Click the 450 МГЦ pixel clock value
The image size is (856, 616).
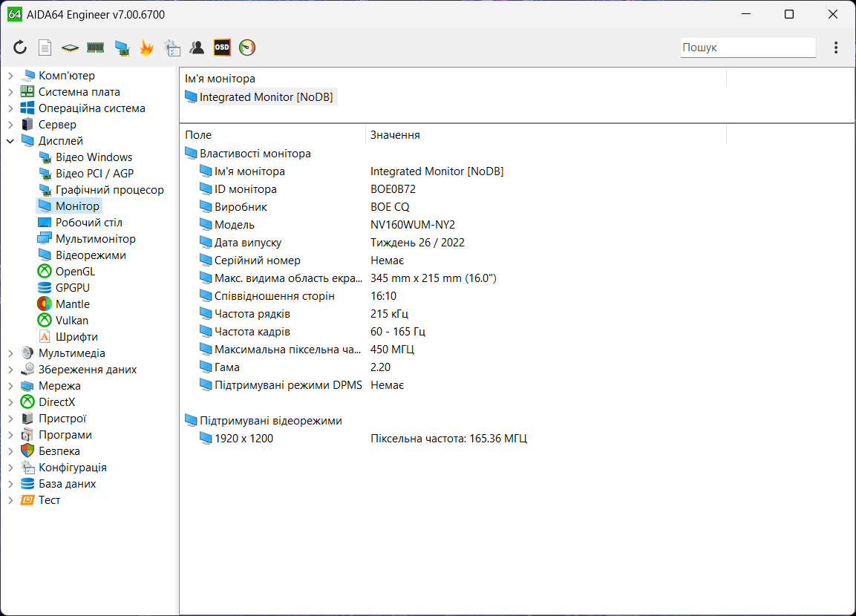point(392,350)
